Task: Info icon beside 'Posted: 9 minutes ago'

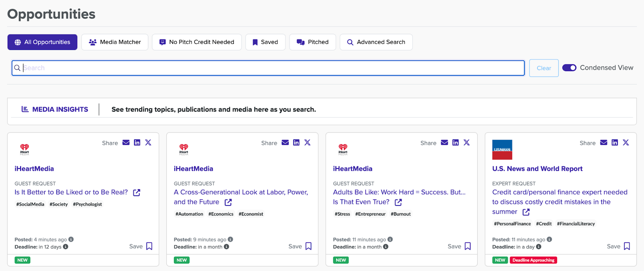Action: click(231, 239)
